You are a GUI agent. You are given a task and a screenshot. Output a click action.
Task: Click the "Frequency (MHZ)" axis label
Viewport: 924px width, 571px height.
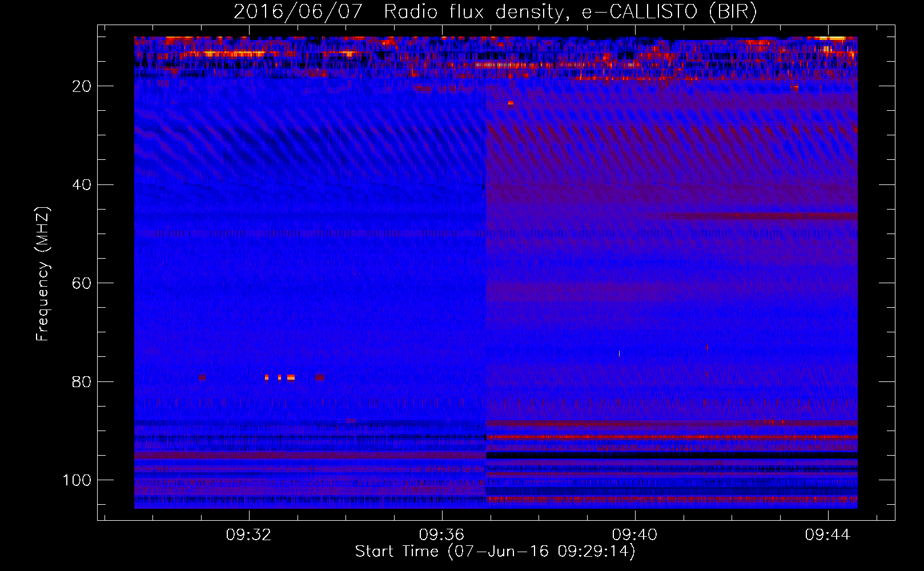tap(43, 274)
